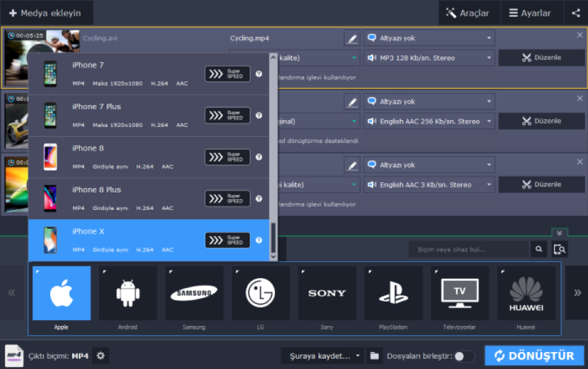Click Düzenle next to English AAC 3 Kb audio

(x=542, y=184)
